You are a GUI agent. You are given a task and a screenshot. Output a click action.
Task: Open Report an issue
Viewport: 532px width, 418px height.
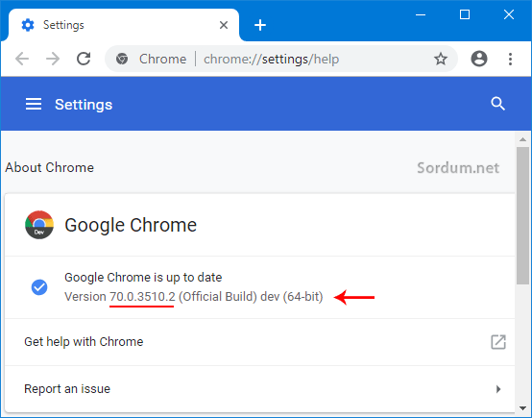[260, 389]
